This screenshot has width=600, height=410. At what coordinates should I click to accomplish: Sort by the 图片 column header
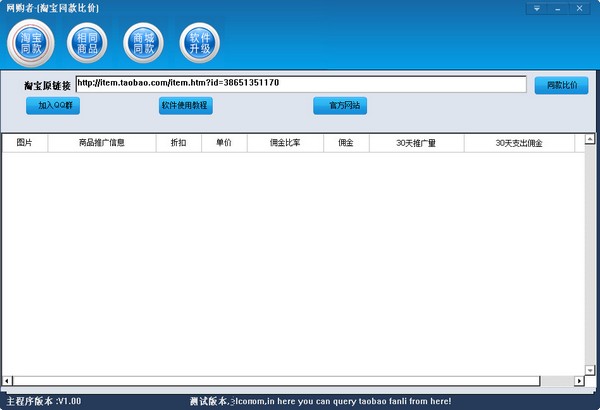click(x=25, y=143)
